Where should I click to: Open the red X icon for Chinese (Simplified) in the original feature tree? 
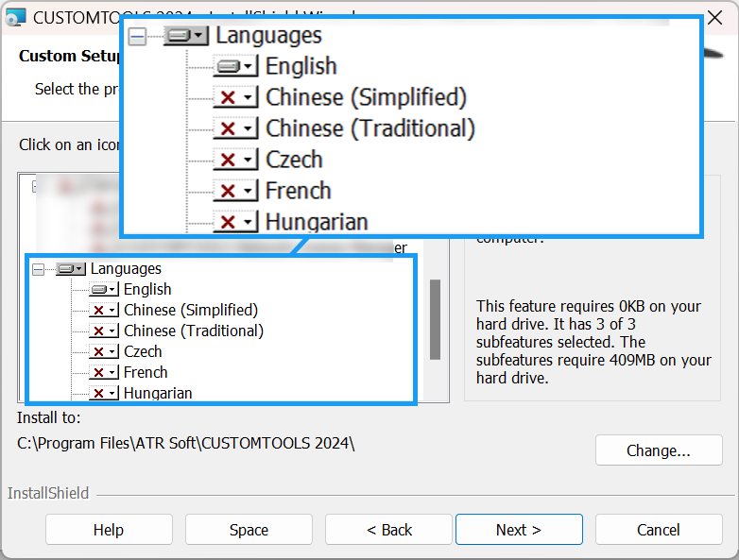pos(104,310)
